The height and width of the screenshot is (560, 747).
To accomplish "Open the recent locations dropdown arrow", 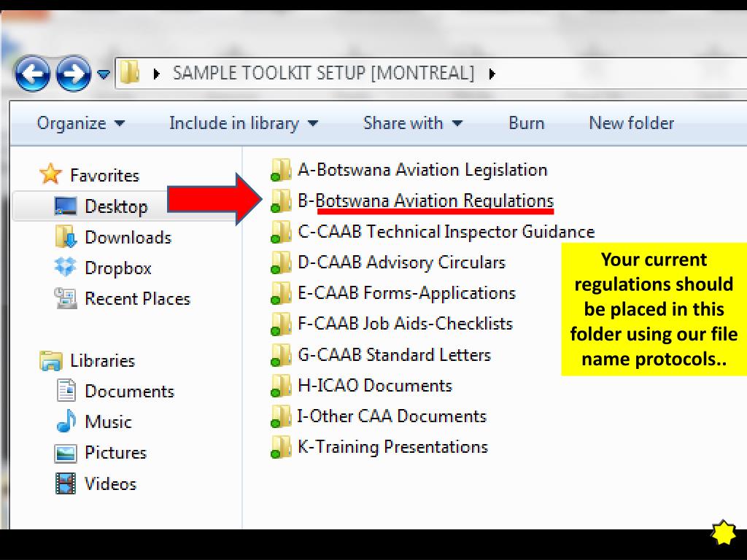I will pyautogui.click(x=104, y=74).
